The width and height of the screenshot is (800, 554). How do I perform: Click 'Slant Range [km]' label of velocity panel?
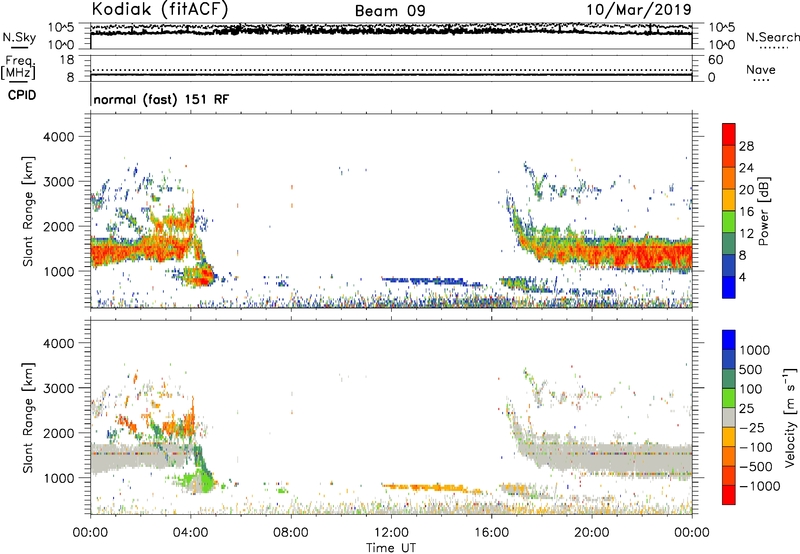pyautogui.click(x=28, y=418)
